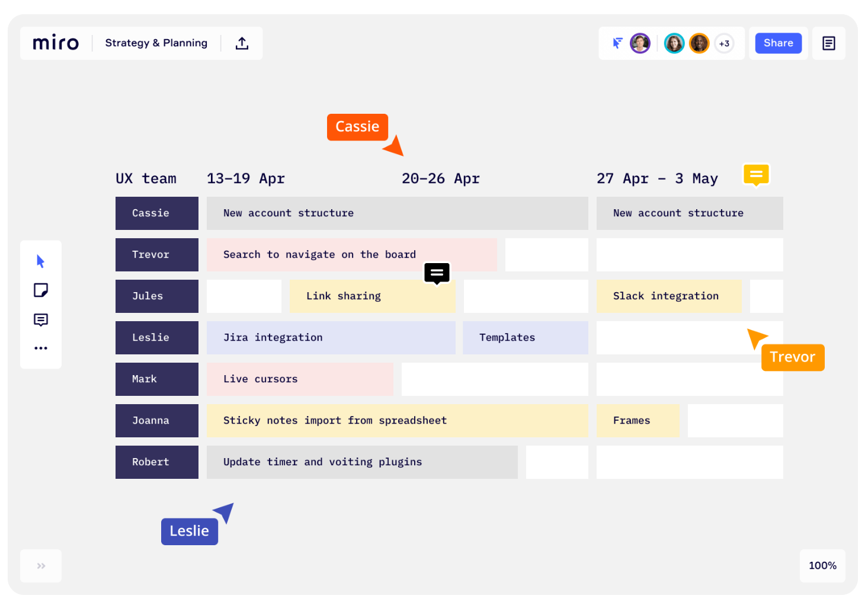Select the 'Templates' task card
868x608 pixels.
click(526, 338)
